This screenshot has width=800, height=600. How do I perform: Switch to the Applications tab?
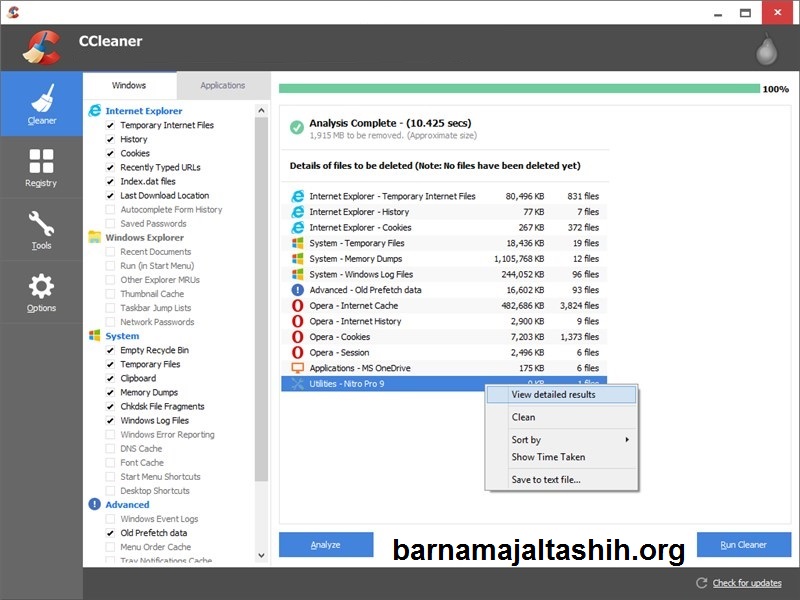223,85
